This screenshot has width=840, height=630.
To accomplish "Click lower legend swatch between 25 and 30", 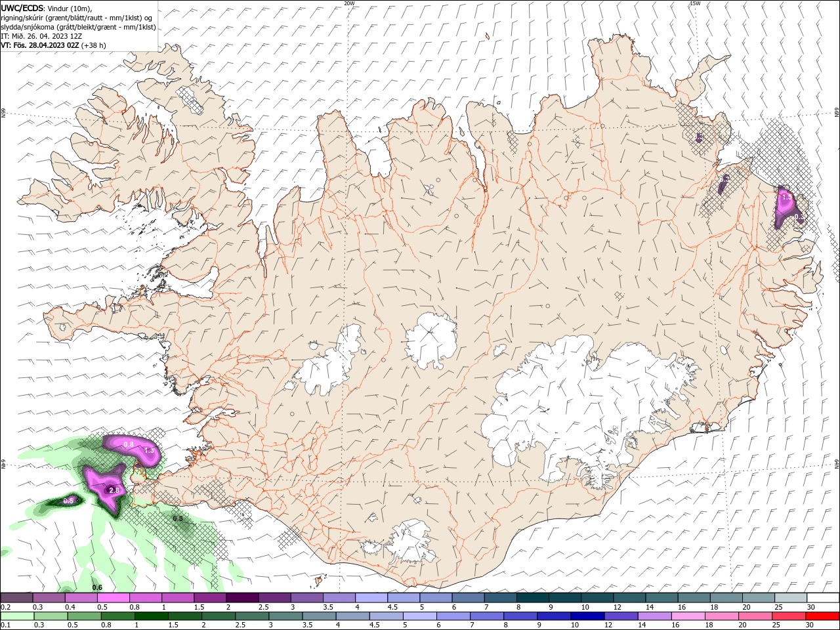I will pos(788,616).
